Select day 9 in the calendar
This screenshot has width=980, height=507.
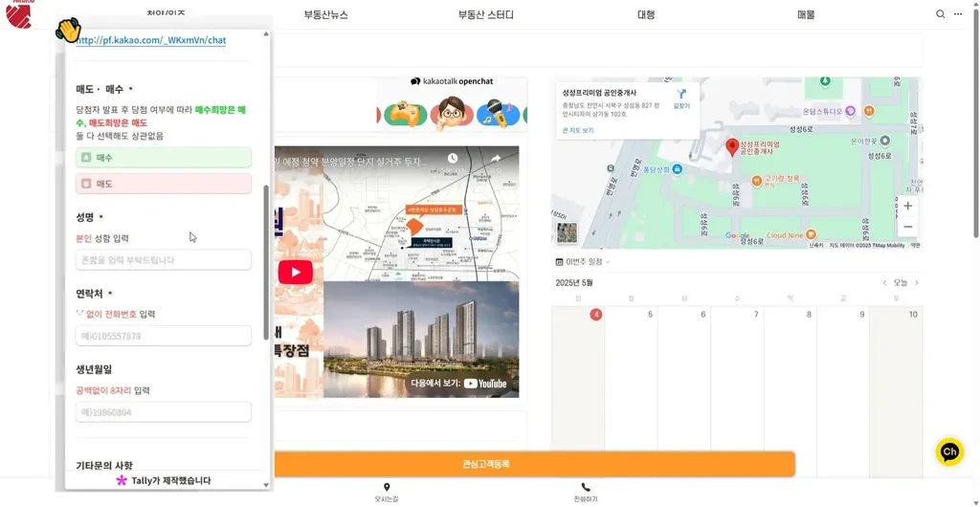[x=862, y=315]
